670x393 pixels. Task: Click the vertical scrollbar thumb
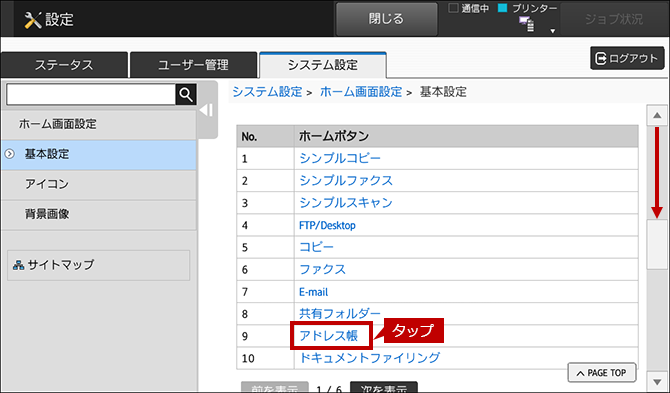click(x=657, y=244)
